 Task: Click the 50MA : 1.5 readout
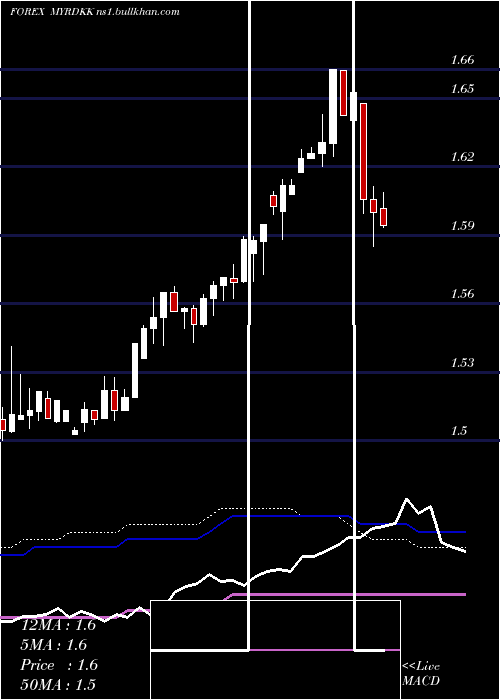pos(58,684)
